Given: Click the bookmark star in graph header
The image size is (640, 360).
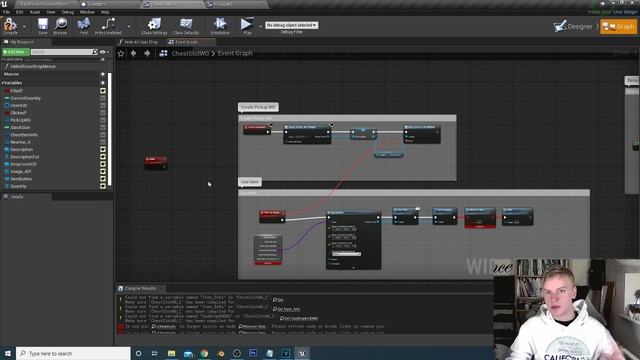Looking at the screenshot, I should pos(121,53).
